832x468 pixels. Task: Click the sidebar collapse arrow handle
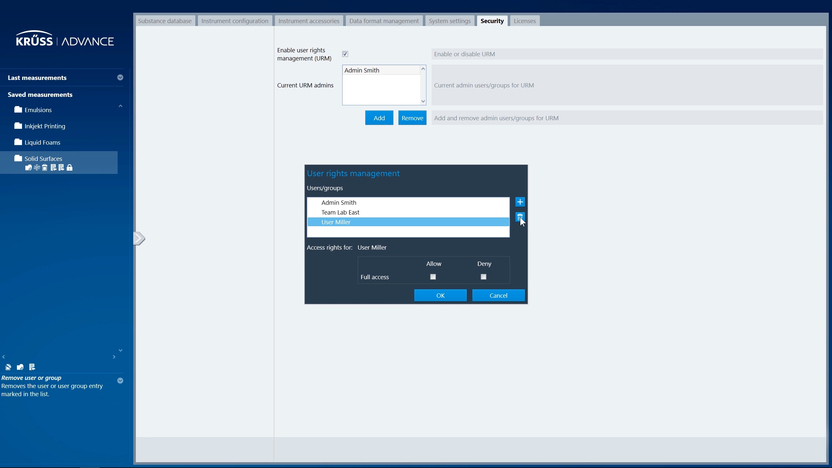[x=139, y=238]
